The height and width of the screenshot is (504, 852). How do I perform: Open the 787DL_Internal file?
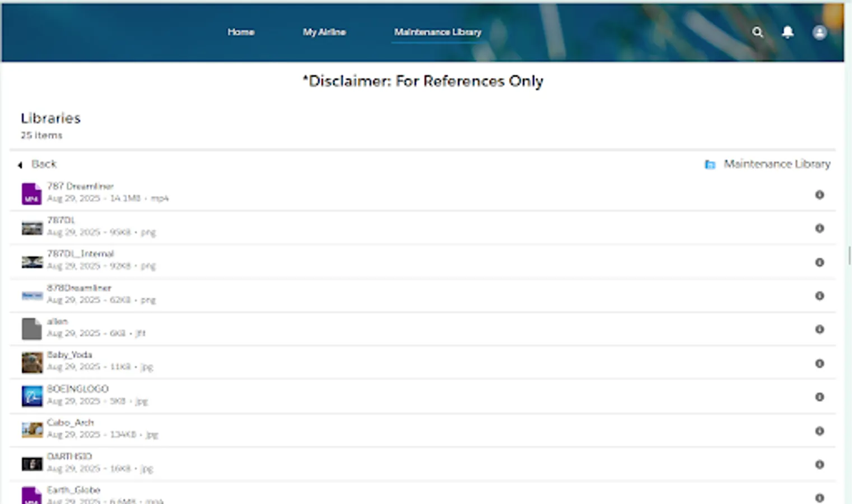point(81,253)
